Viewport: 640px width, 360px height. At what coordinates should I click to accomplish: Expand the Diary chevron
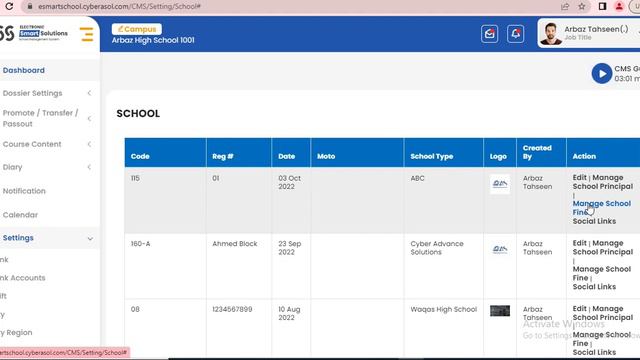click(x=89, y=167)
